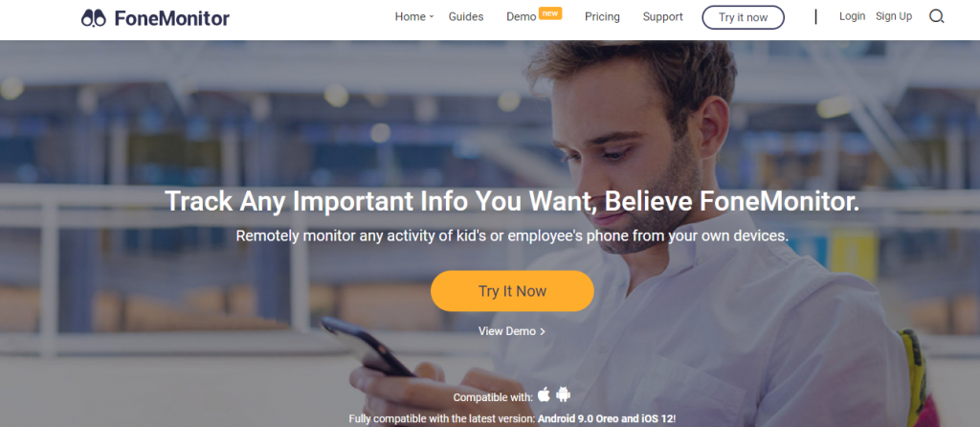Visit the Support page
980x427 pixels.
pos(662,17)
